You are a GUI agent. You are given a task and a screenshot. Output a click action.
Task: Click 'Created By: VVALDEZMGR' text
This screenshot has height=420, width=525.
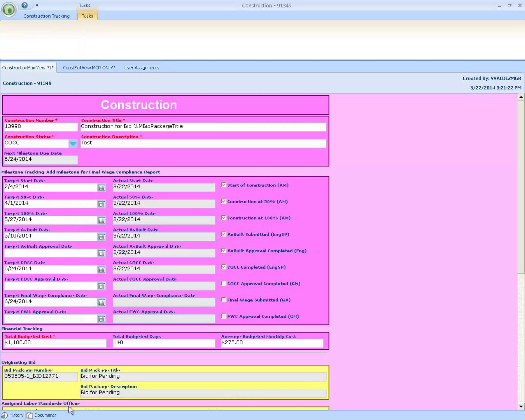tap(492, 78)
